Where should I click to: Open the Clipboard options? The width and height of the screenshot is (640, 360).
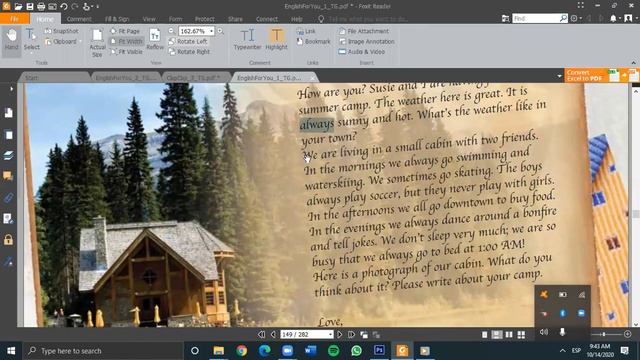click(x=62, y=41)
